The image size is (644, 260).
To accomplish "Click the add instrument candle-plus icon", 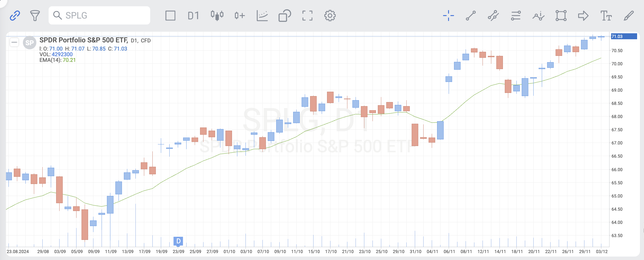I will [240, 15].
